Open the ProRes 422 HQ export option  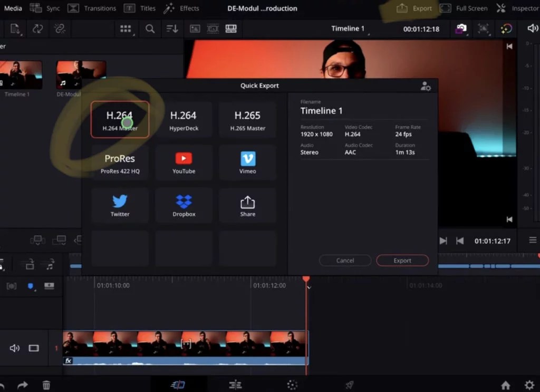(120, 162)
